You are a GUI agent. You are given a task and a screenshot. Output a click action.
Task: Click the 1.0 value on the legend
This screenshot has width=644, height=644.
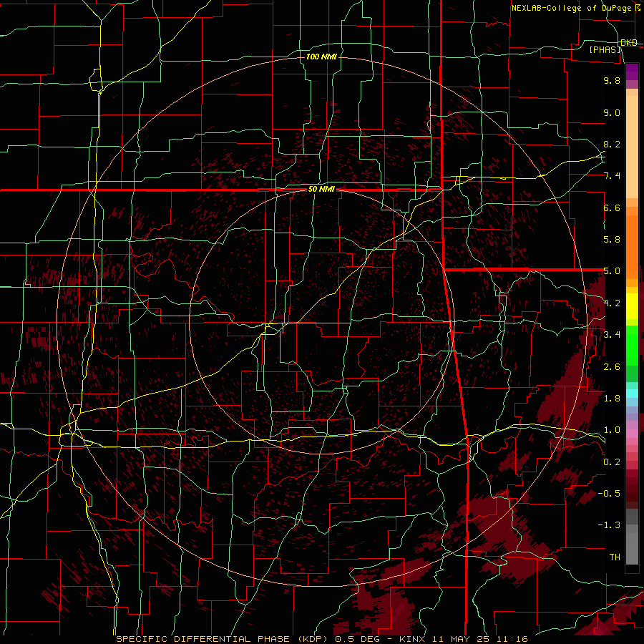tap(612, 430)
